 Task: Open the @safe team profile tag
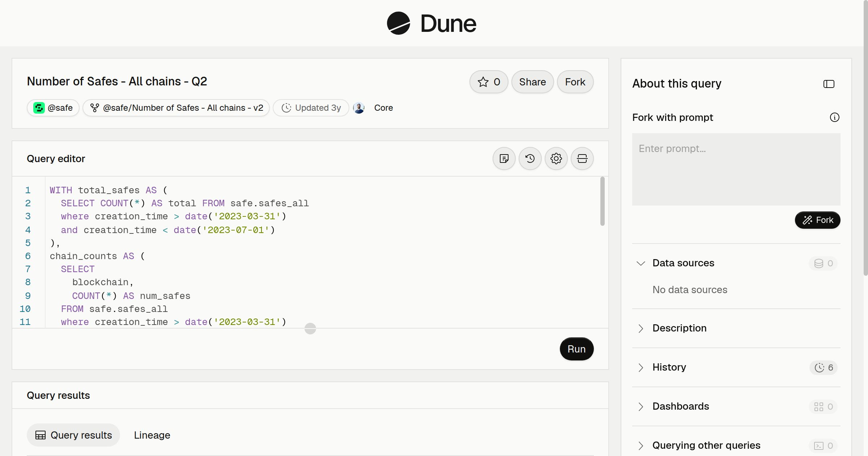coord(53,108)
